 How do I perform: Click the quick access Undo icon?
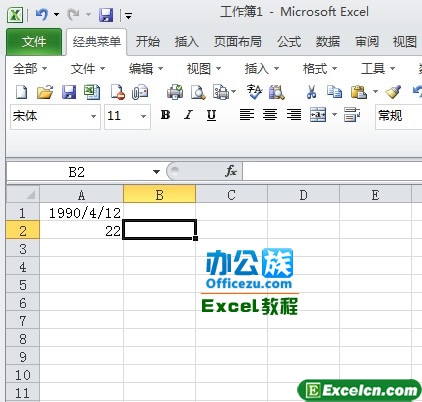coord(42,15)
